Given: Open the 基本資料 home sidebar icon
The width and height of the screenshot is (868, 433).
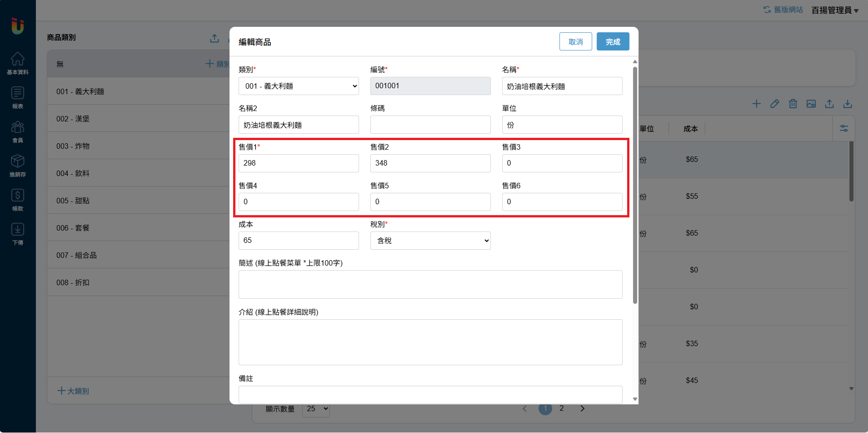Looking at the screenshot, I should tap(18, 63).
